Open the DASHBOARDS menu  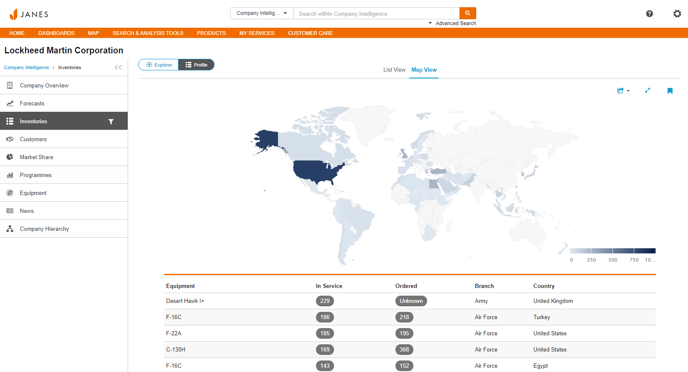click(x=56, y=33)
